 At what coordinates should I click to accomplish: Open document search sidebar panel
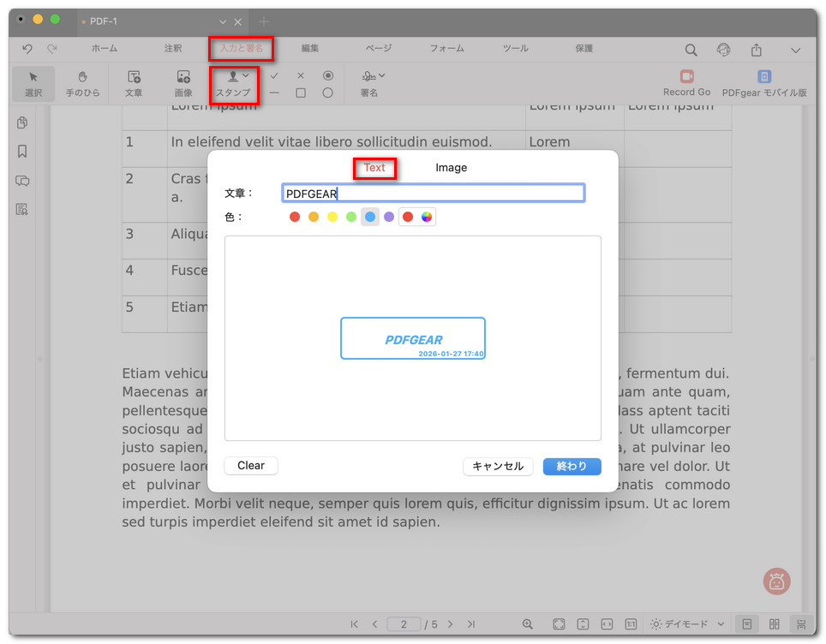click(22, 210)
